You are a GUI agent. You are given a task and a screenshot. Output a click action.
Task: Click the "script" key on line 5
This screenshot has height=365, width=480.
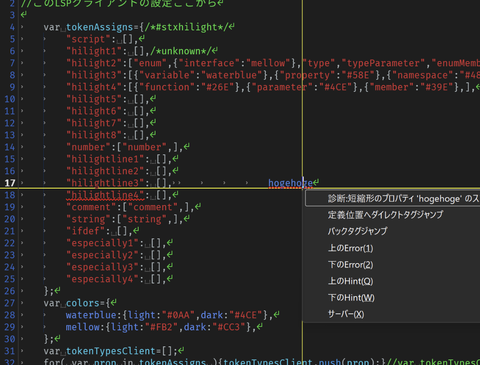(x=88, y=39)
